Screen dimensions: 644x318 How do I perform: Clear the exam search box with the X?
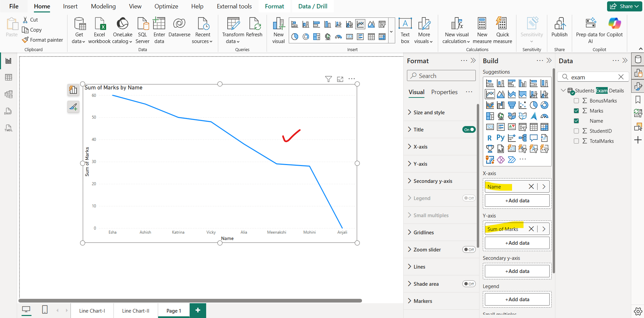coord(622,77)
